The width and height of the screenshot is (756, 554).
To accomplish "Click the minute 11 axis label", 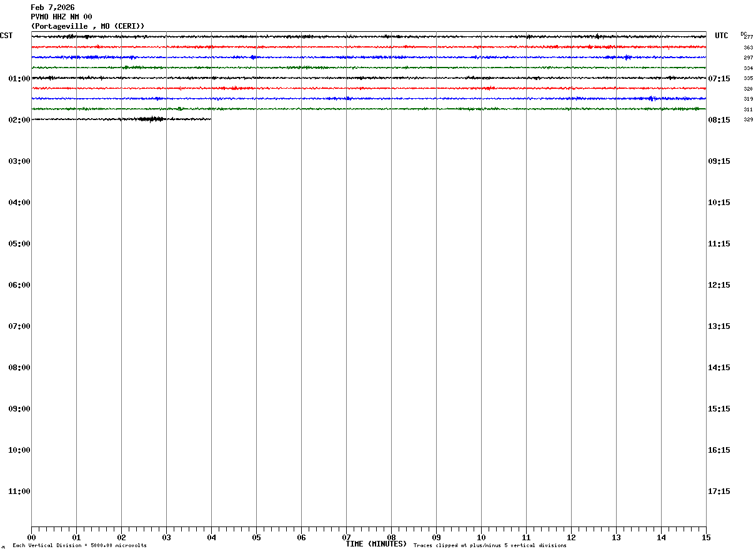I will (526, 538).
